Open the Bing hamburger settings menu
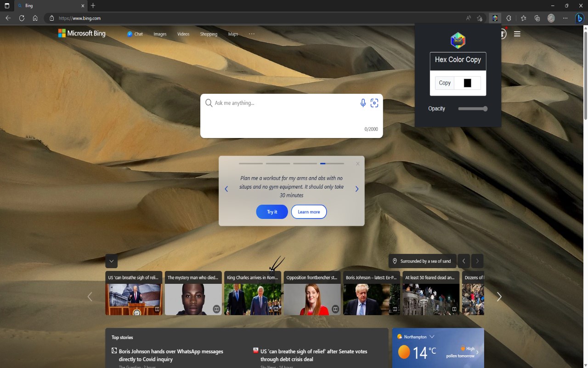The image size is (588, 368). 517,34
